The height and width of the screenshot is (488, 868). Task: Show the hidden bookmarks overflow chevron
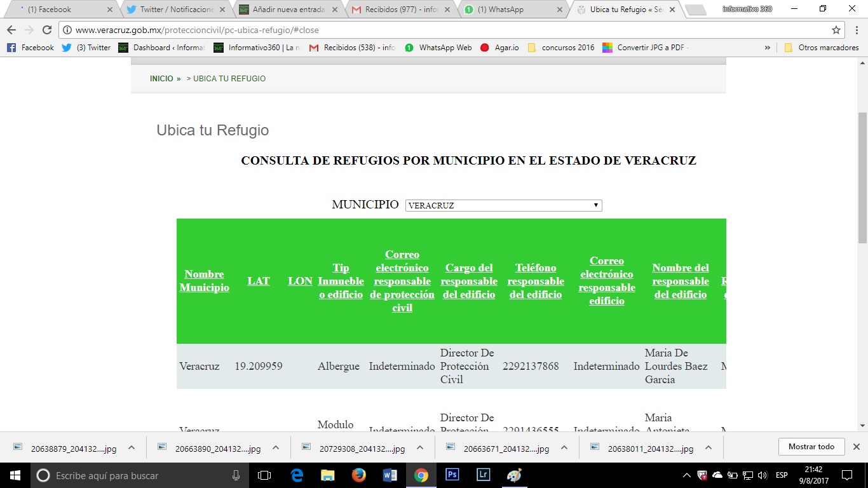[x=768, y=48]
